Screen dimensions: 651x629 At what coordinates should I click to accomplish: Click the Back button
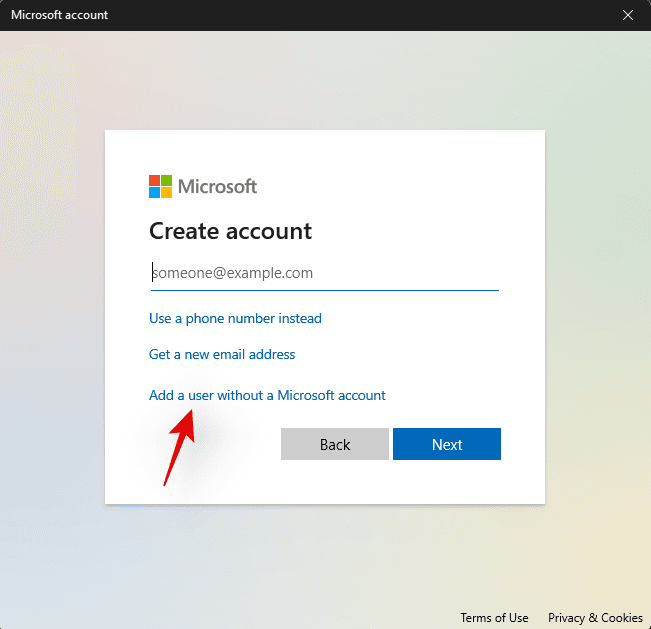point(335,444)
